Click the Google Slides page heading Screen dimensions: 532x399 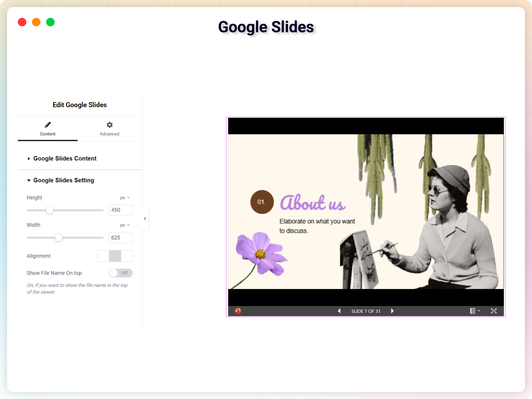(x=266, y=27)
